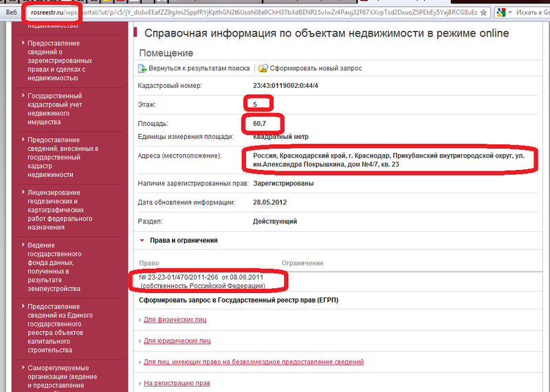Click the rosreestr.ru URL address field

pyautogui.click(x=275, y=12)
